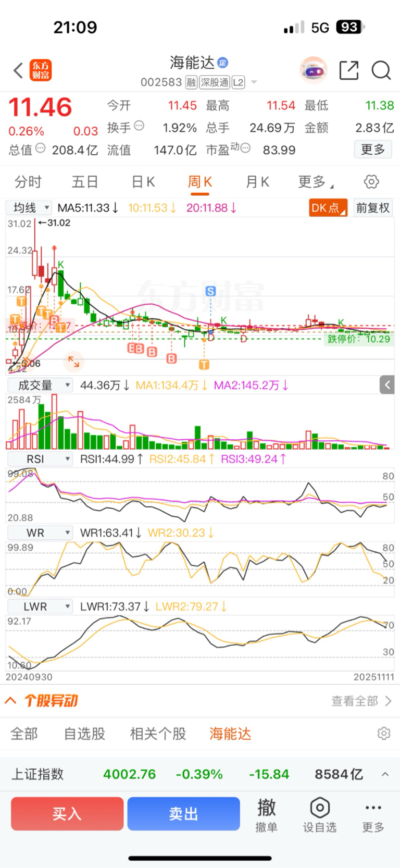Tap the WR1:63.41 value
The width and height of the screenshot is (400, 868).
[x=110, y=533]
